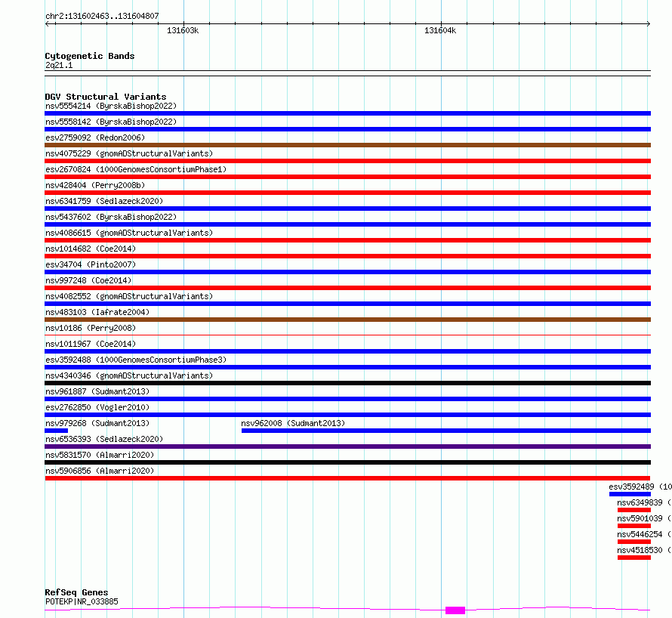Click the Cytogenetic Bands track title

pos(90,56)
